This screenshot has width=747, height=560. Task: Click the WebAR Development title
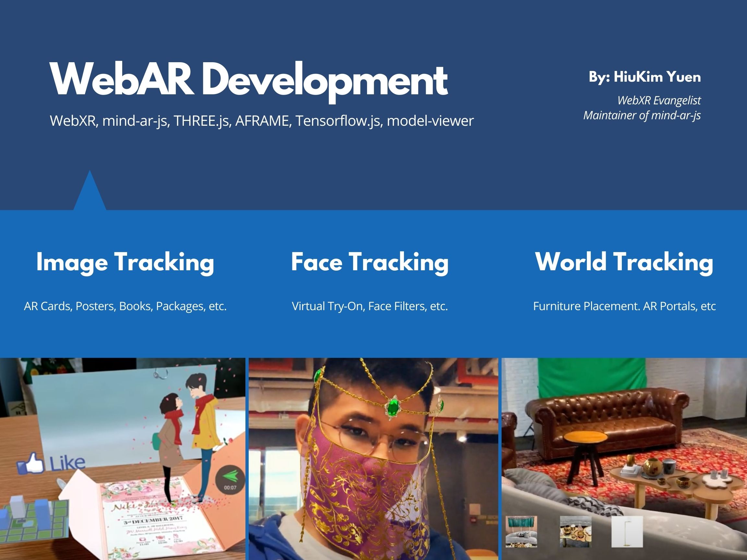tap(249, 80)
